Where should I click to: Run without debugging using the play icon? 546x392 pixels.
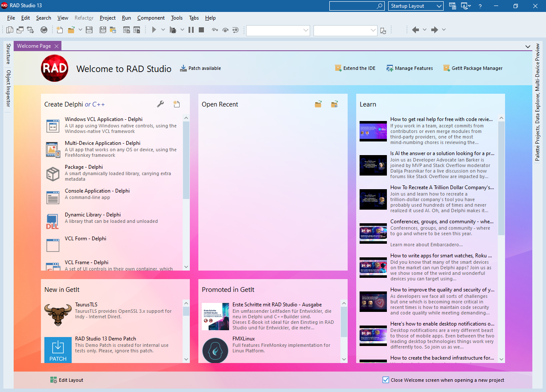(x=154, y=30)
